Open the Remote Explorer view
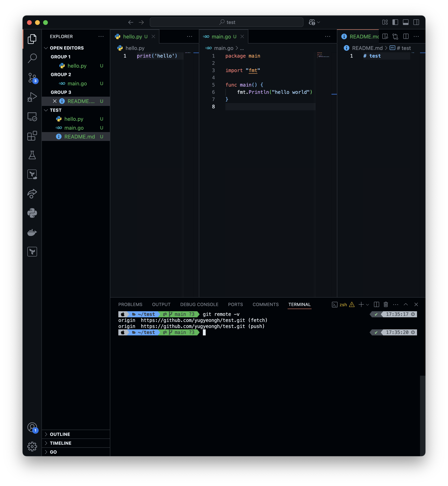 click(32, 117)
